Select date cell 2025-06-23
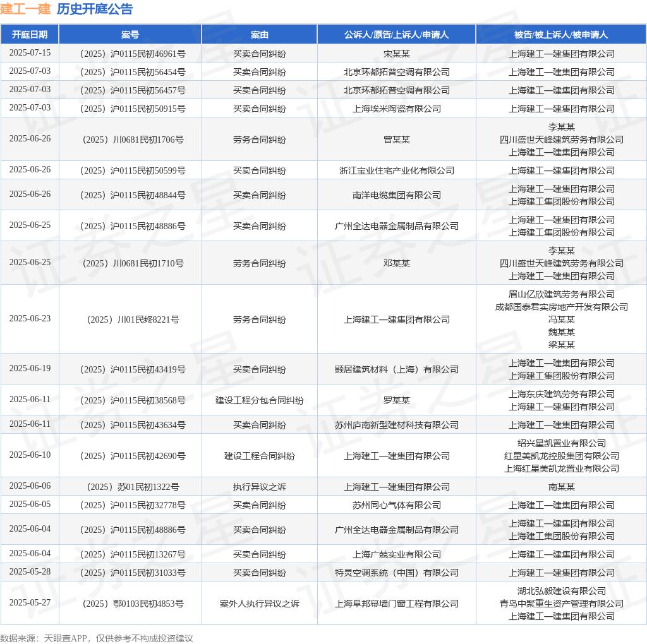Image resolution: width=647 pixels, height=644 pixels. [30, 319]
